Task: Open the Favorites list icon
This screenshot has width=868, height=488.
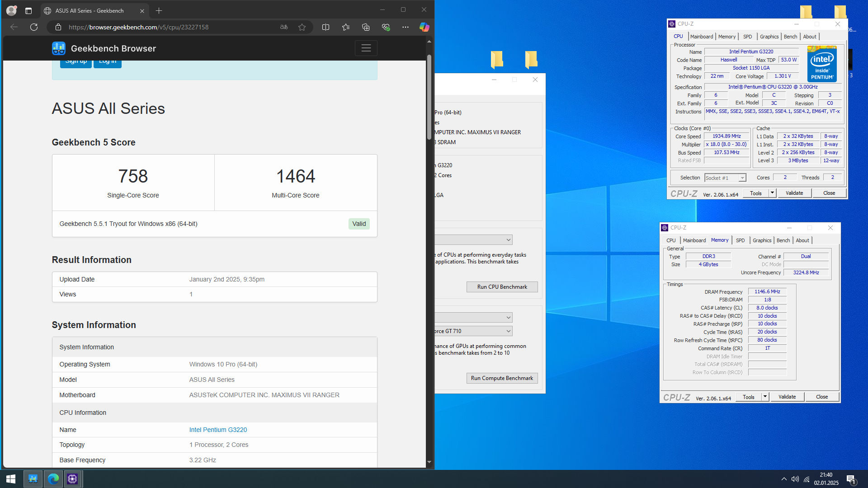Action: coord(346,27)
